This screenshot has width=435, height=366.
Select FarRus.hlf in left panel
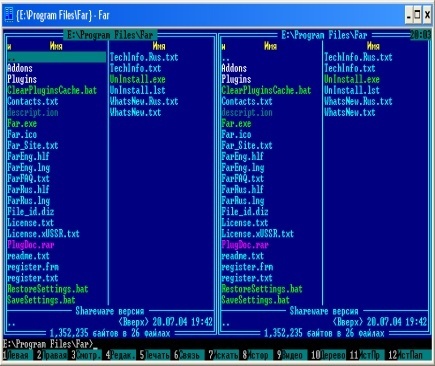coord(28,189)
